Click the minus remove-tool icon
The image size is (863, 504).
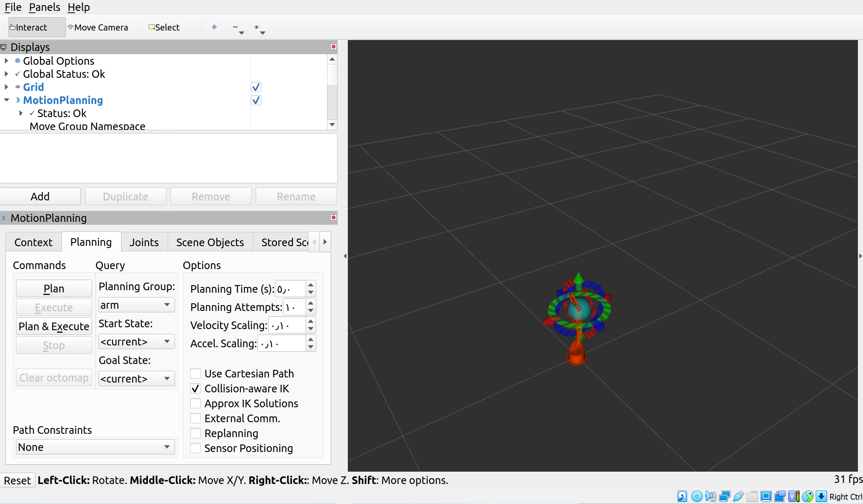tap(235, 27)
